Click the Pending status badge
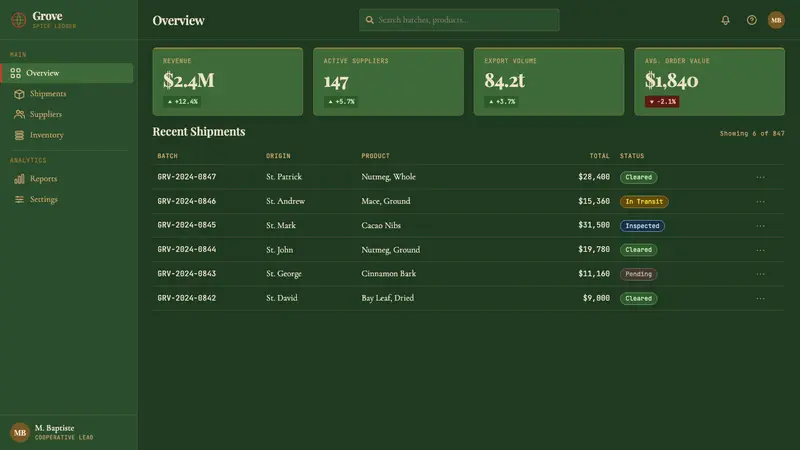This screenshot has height=450, width=800. tap(638, 274)
